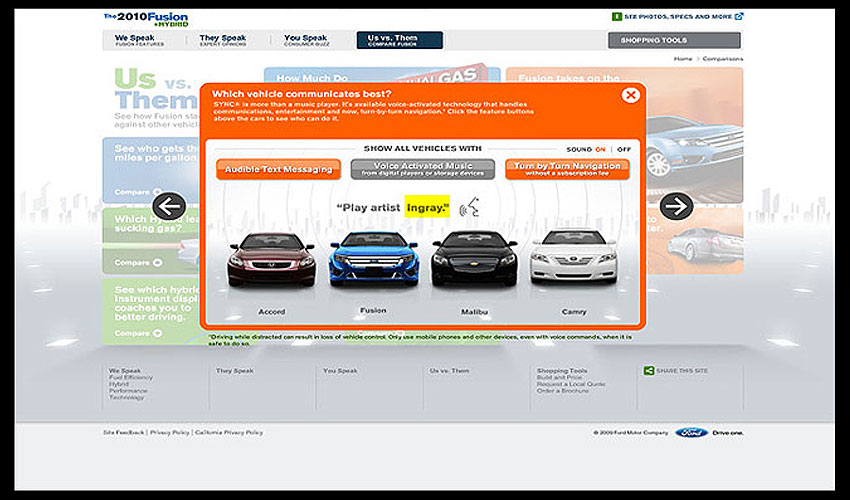Click the Ford oval logo
850x500 pixels.
pos(691,433)
